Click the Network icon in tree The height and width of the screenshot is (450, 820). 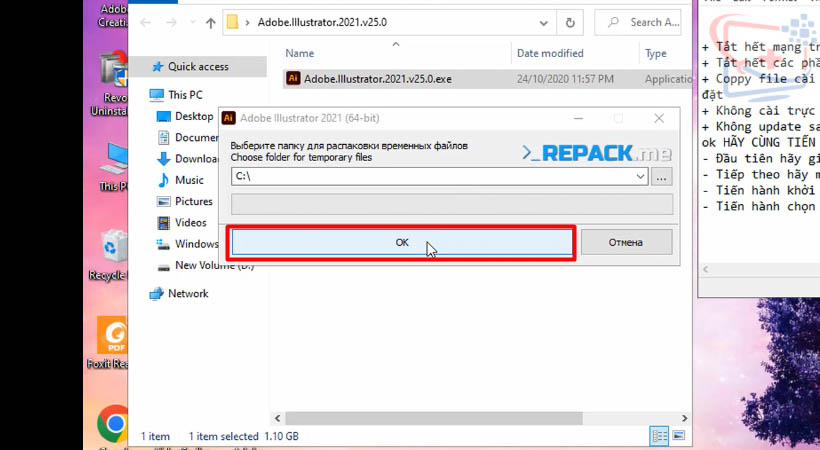(x=156, y=294)
